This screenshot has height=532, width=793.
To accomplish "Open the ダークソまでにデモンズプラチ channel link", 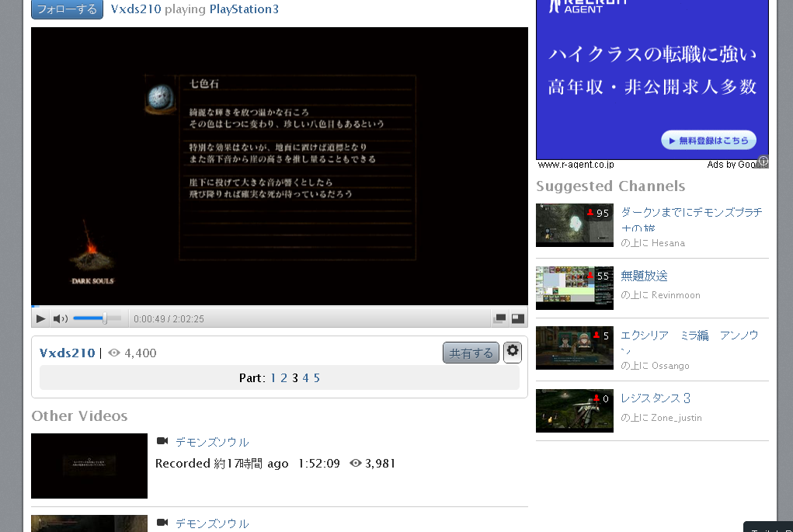I will click(x=690, y=218).
